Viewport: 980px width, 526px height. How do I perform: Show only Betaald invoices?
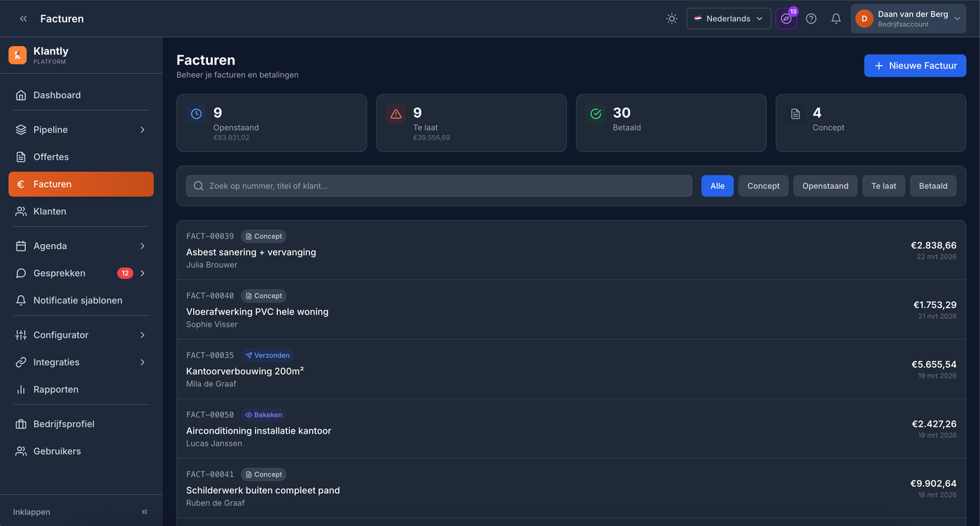coord(932,186)
